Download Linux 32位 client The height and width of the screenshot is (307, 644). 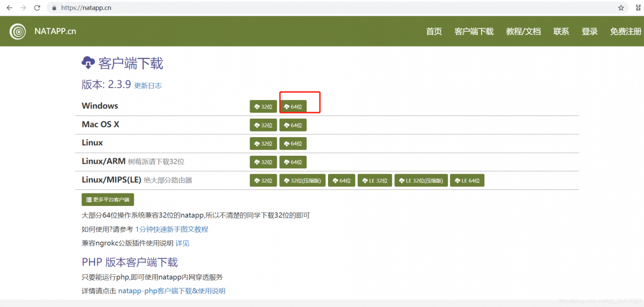263,144
